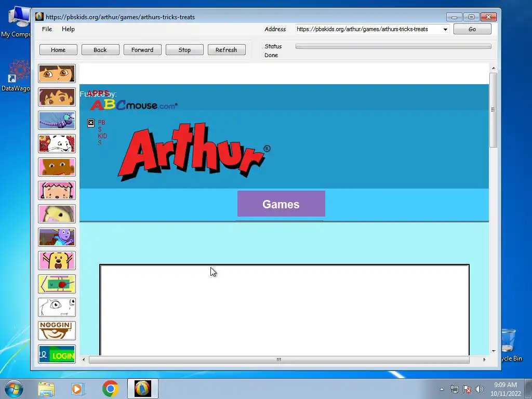Image resolution: width=532 pixels, height=399 pixels.
Task: Click the network tray icon
Action: pyautogui.click(x=454, y=389)
